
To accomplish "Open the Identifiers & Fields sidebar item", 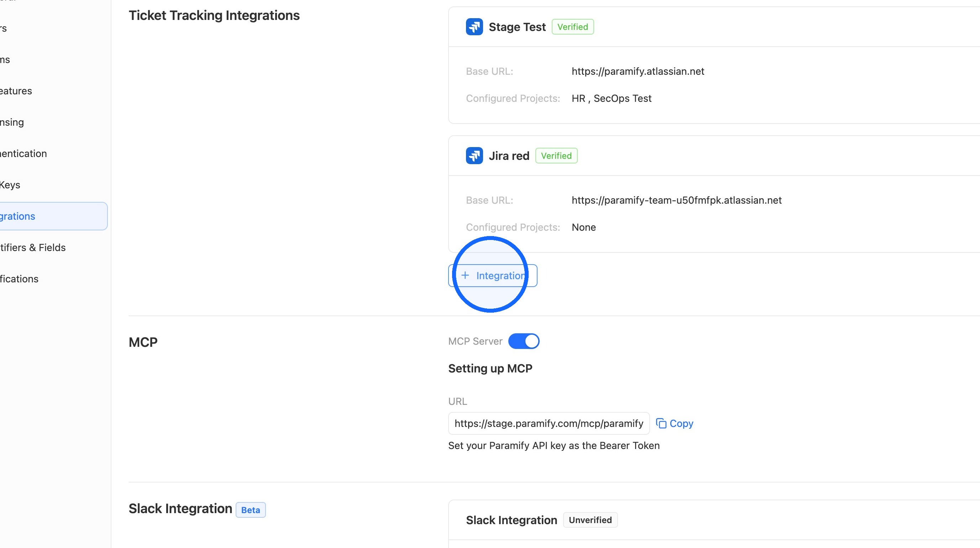I will pyautogui.click(x=33, y=247).
